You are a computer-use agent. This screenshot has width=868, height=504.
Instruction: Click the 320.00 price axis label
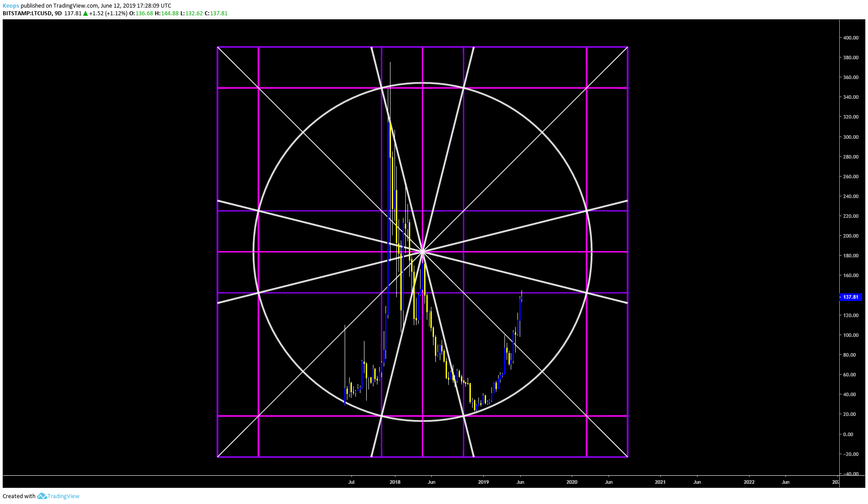click(x=850, y=117)
